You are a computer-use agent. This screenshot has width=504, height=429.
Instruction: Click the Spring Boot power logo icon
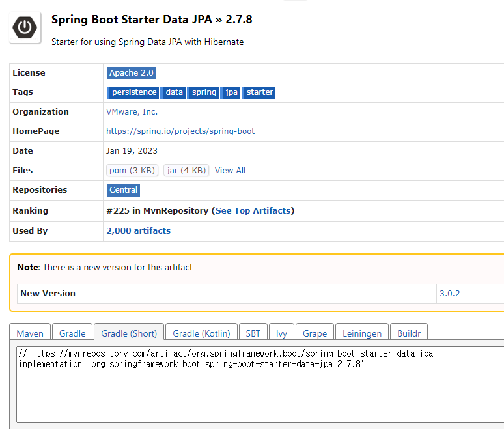(x=25, y=27)
